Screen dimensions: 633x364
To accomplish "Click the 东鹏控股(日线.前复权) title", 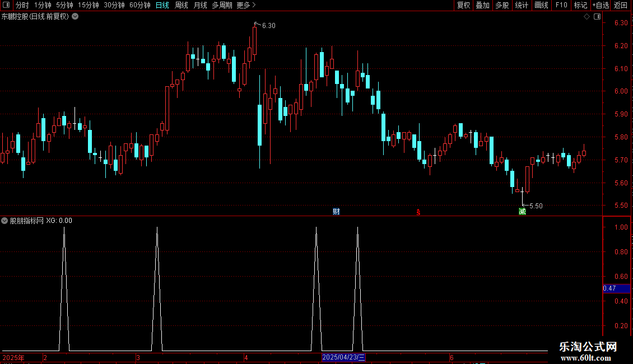I will point(35,17).
